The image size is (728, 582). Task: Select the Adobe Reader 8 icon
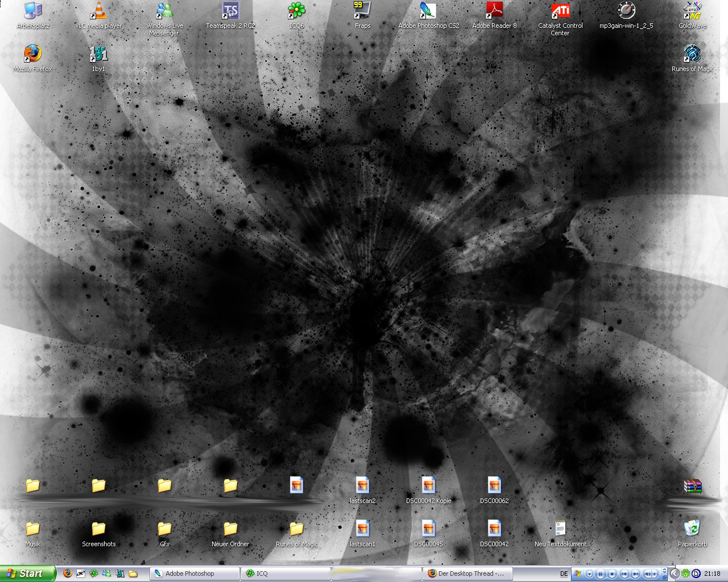pyautogui.click(x=494, y=11)
